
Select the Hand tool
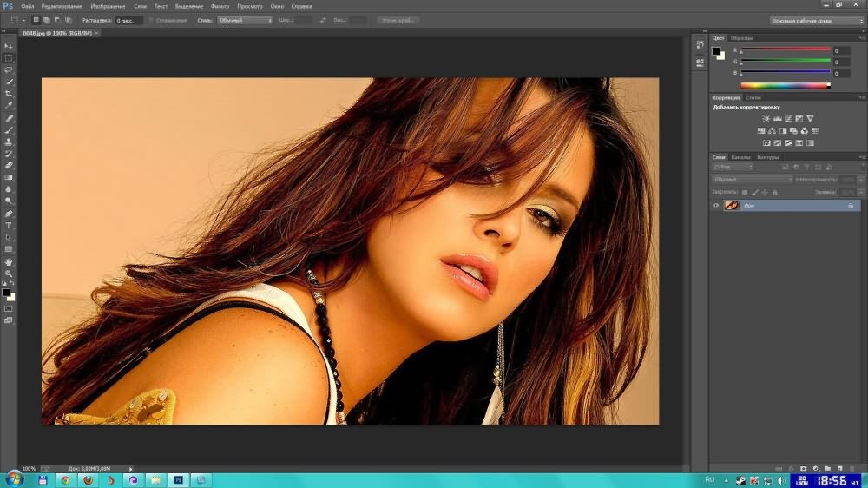coord(9,261)
